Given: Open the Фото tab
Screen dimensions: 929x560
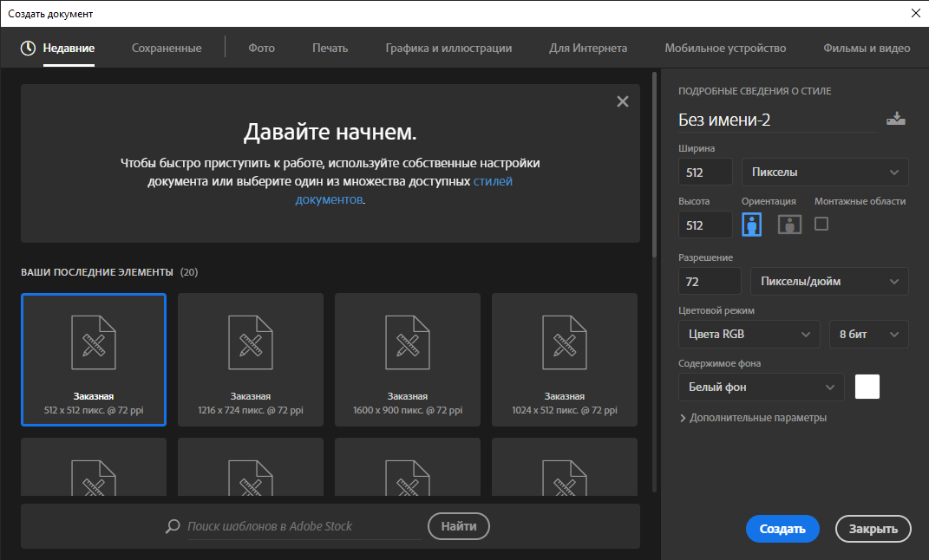Looking at the screenshot, I should point(261,48).
